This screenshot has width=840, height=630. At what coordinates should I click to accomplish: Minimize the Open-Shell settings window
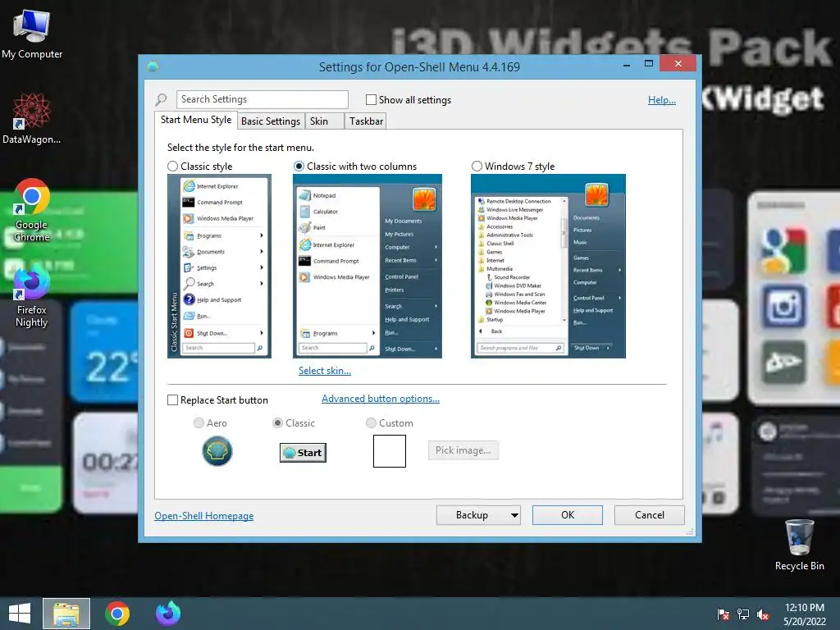coord(627,64)
